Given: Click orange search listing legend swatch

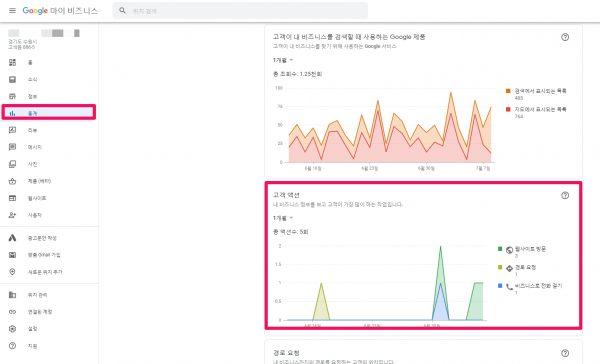Looking at the screenshot, I should point(508,91).
